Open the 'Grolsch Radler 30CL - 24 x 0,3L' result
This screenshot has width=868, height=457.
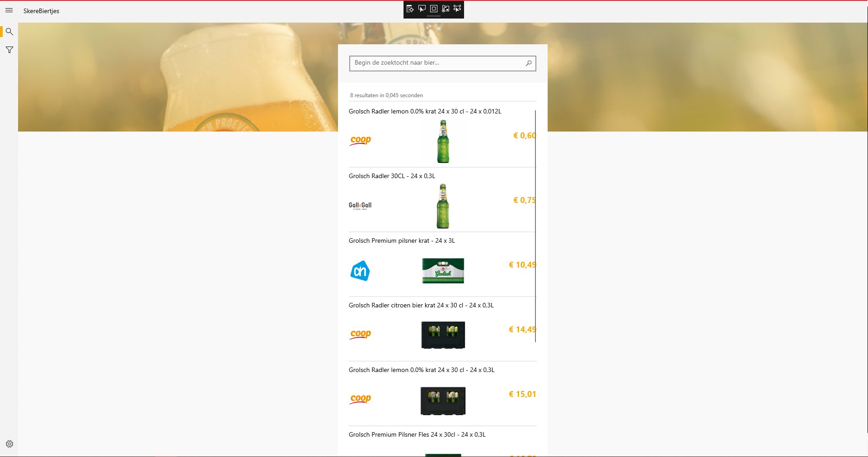pos(443,200)
